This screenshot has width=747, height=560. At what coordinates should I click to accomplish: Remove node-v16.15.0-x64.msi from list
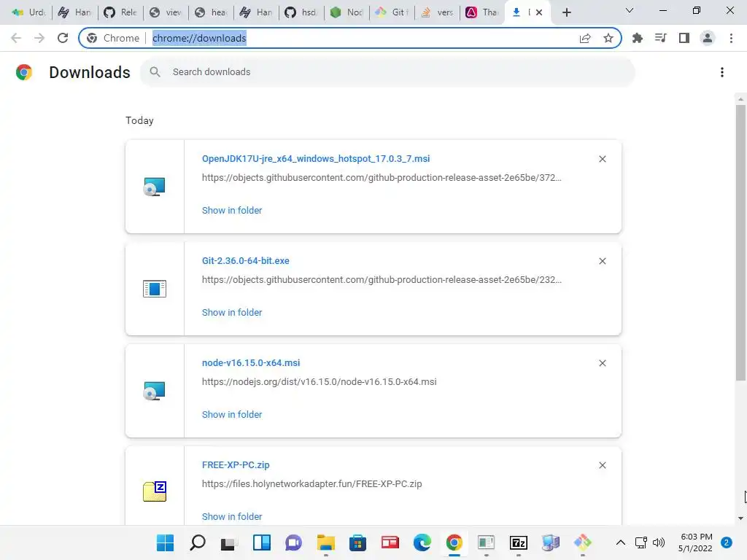pos(603,363)
